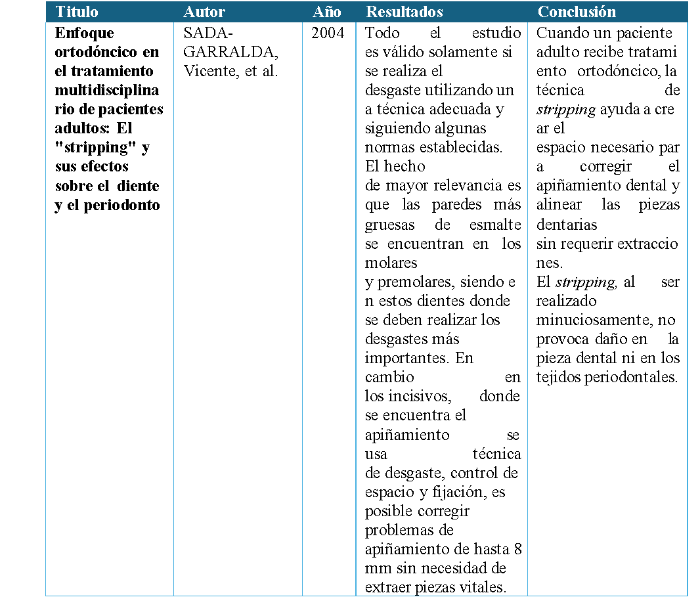Image resolution: width=700 pixels, height=616 pixels.
Task: Click the line 'desgastes más'
Action: click(x=412, y=340)
